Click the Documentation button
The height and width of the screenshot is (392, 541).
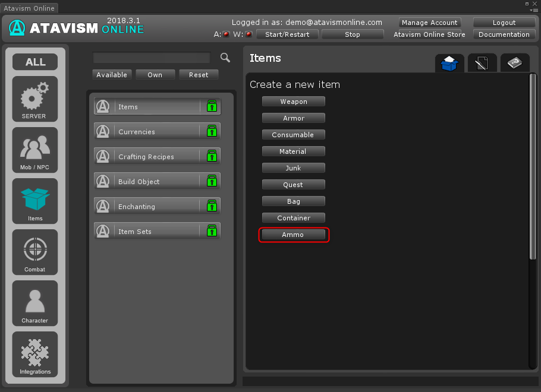(x=504, y=34)
